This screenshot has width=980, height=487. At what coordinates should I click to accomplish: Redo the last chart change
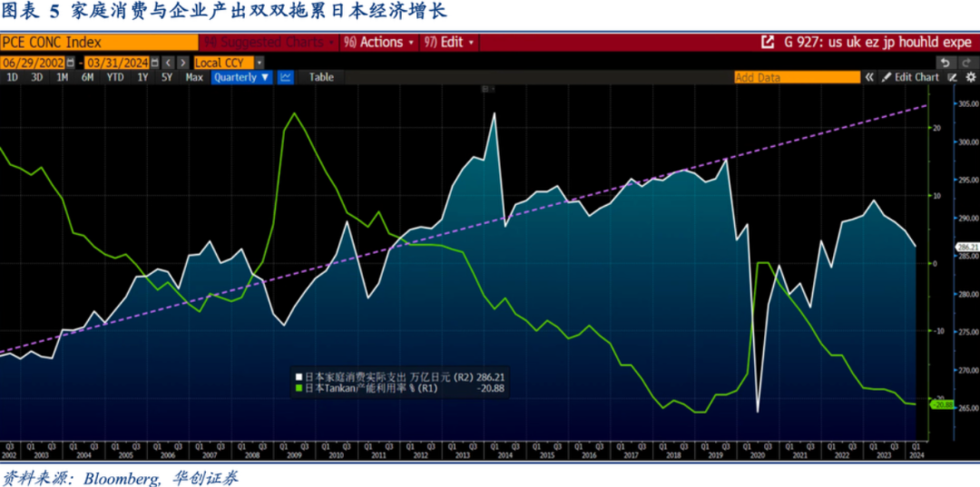966,63
